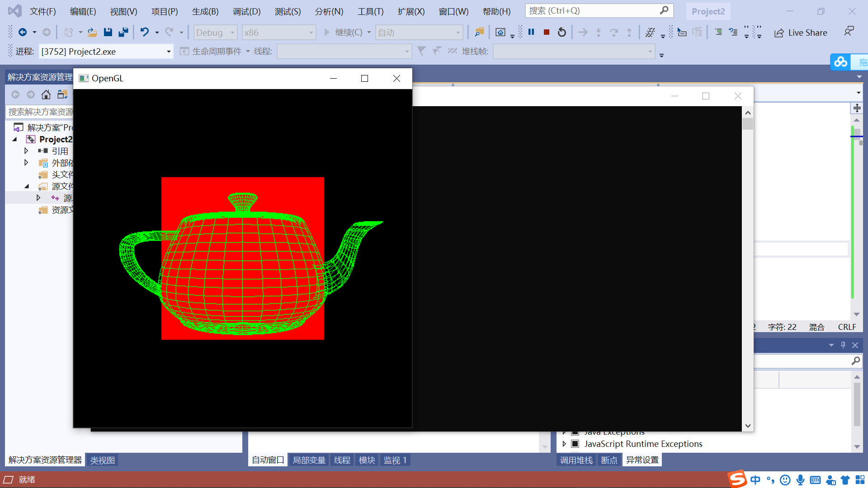This screenshot has height=488, width=868.
Task: Click the Live Share button
Action: pyautogui.click(x=801, y=33)
